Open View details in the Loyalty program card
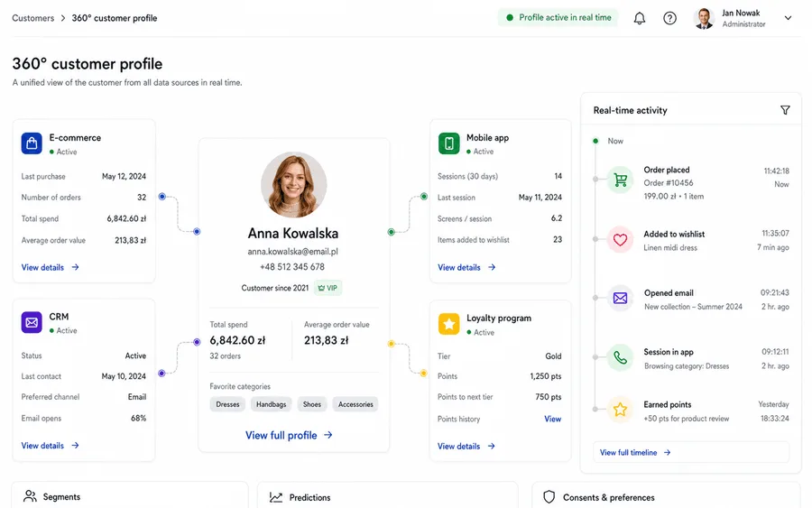The height and width of the screenshot is (508, 812). click(x=466, y=446)
